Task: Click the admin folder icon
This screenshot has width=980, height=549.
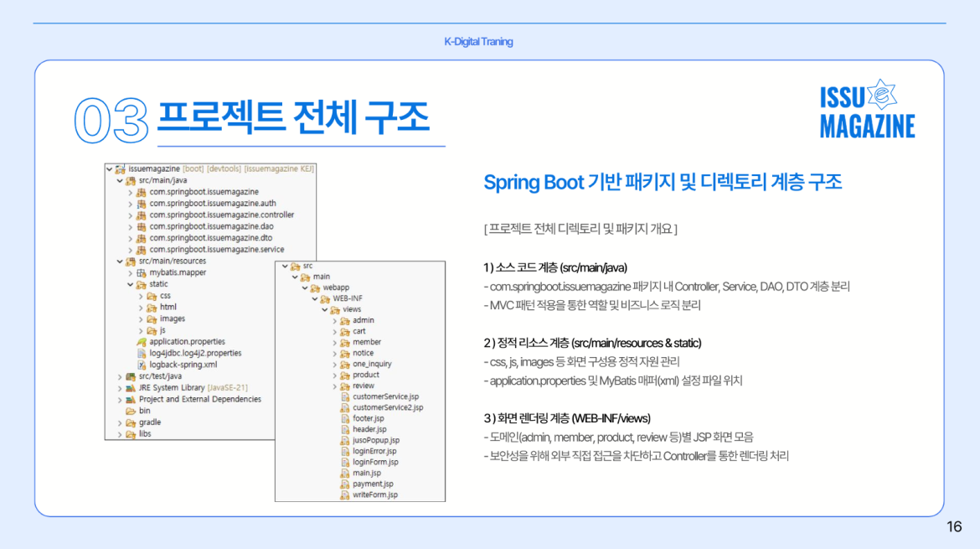Action: click(345, 321)
